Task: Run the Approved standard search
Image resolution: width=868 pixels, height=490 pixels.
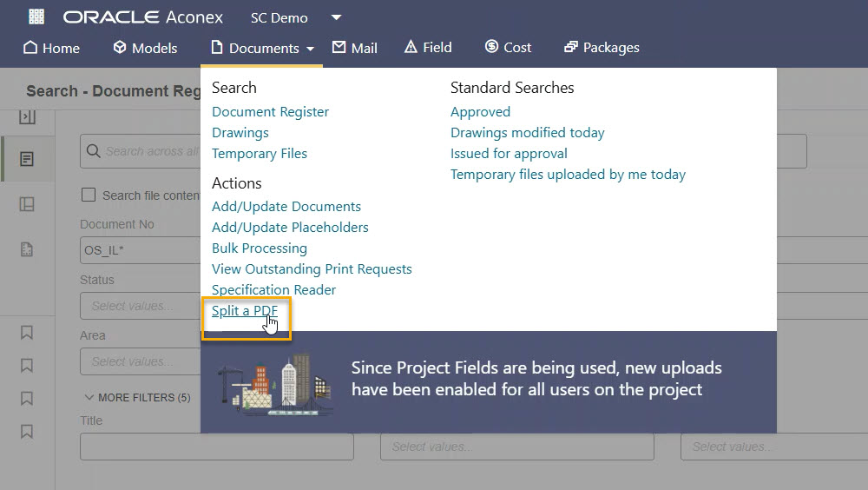Action: pyautogui.click(x=480, y=112)
